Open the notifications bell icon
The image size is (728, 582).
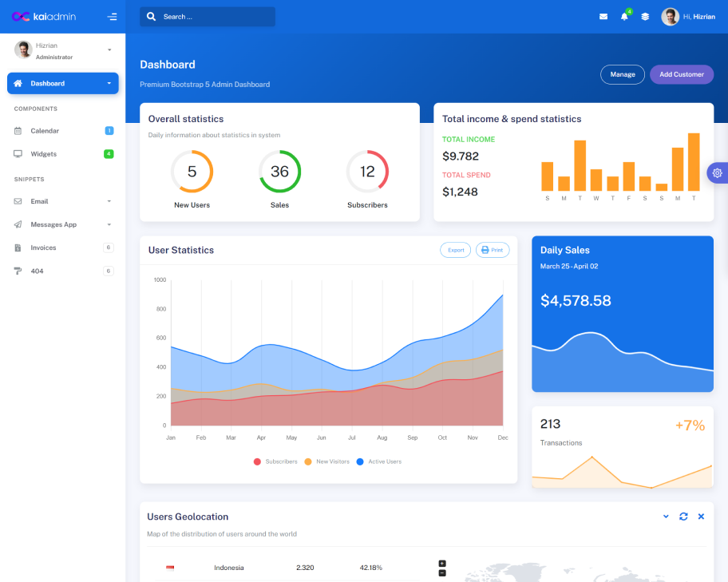coord(624,17)
